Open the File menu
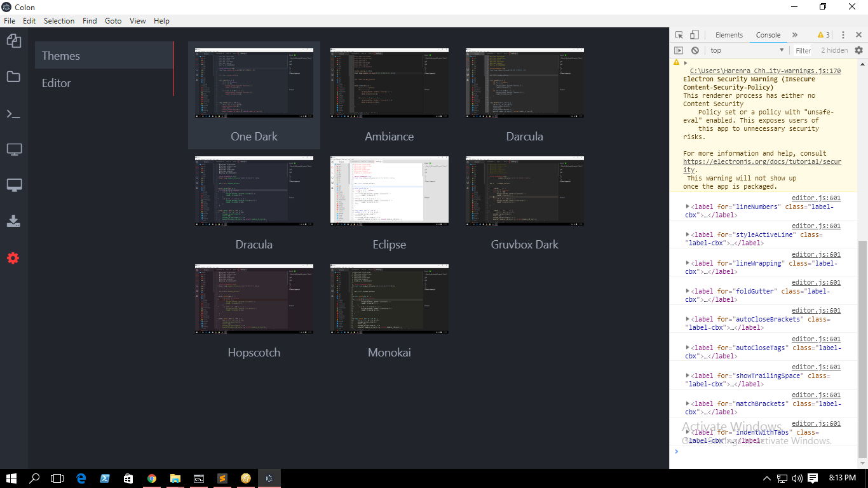 tap(10, 20)
